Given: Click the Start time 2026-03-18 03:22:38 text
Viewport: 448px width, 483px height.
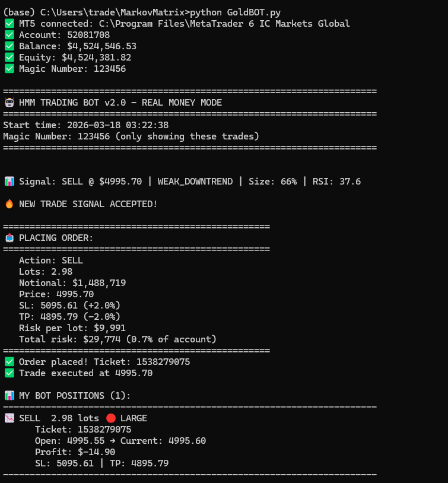Looking at the screenshot, I should (x=85, y=125).
